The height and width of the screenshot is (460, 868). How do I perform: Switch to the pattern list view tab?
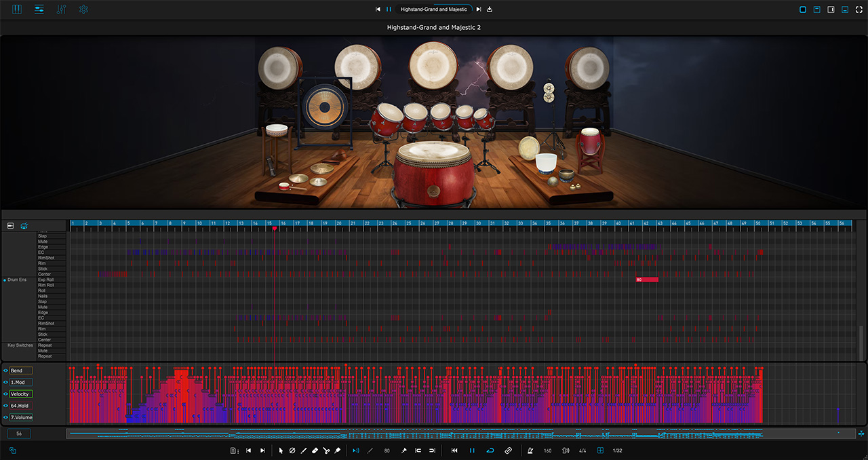39,9
